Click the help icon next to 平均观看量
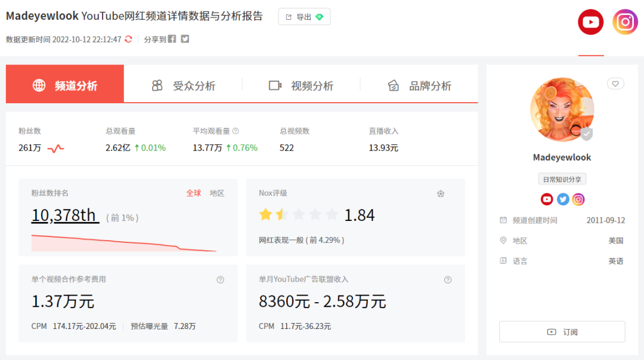The height and width of the screenshot is (360, 644). [236, 131]
